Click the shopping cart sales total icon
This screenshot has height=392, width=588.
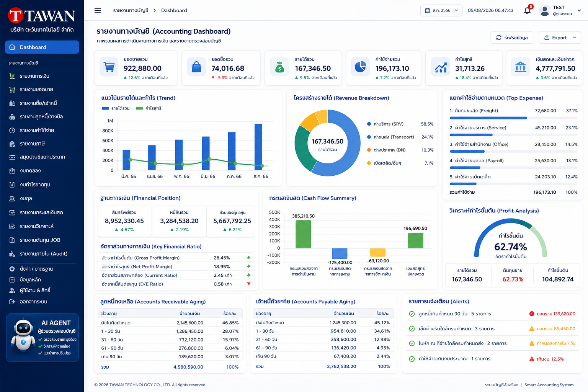pyautogui.click(x=109, y=67)
